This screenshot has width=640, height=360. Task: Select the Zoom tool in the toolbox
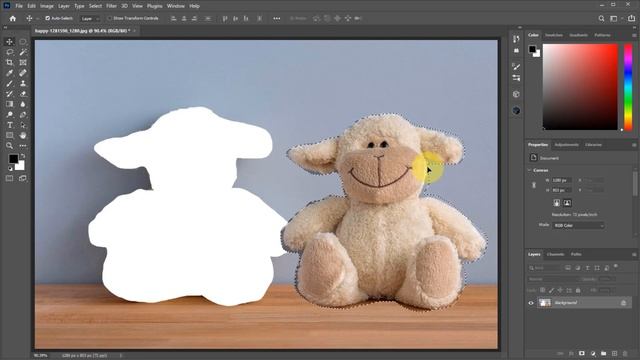9,145
